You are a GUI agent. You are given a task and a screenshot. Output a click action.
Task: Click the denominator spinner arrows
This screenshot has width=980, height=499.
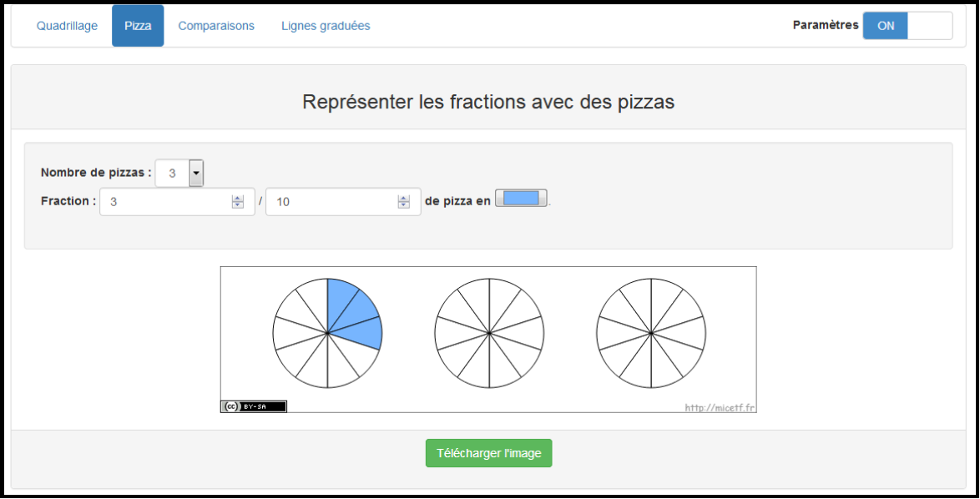coord(404,202)
